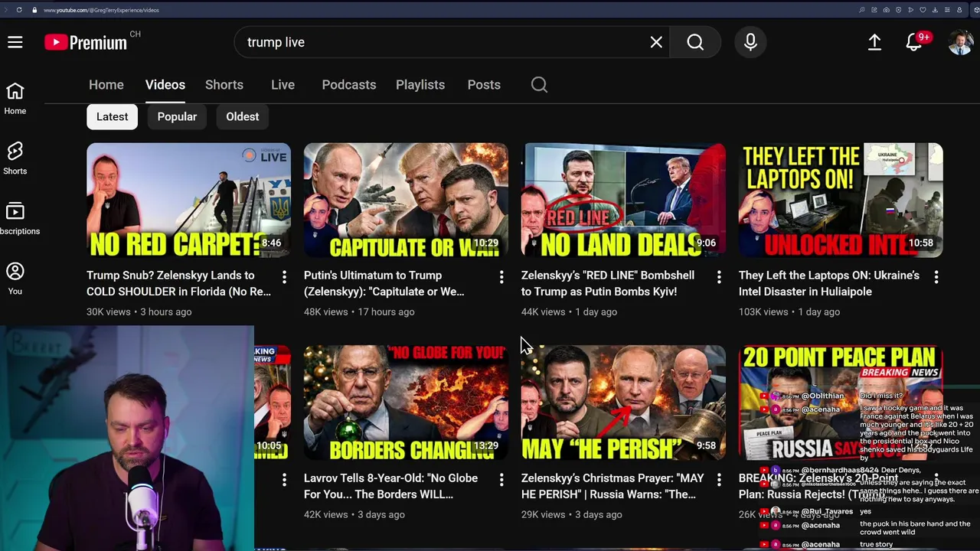The image size is (980, 551).
Task: Click '44K views • 1 day ago' text
Action: [x=569, y=311]
